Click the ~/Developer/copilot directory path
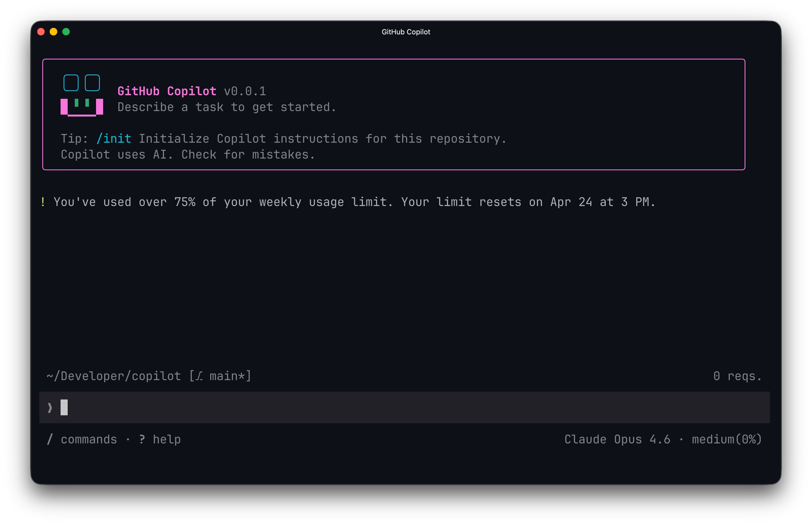The width and height of the screenshot is (812, 525). [114, 376]
